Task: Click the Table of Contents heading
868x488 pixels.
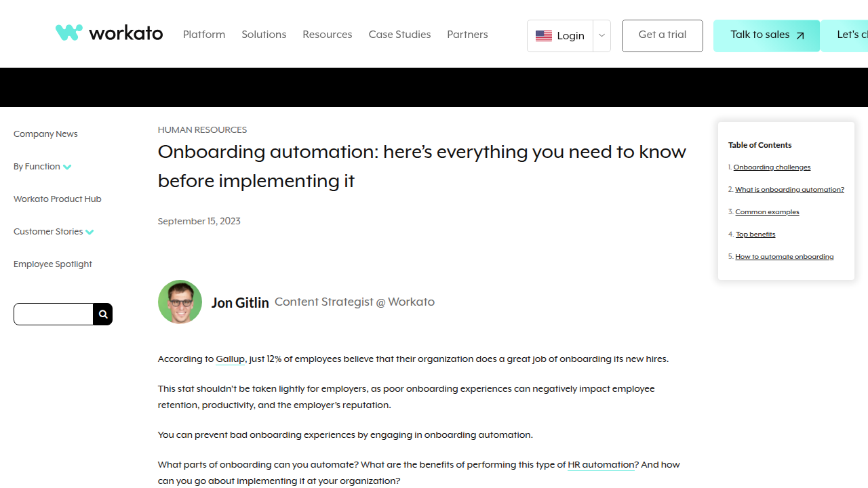Action: point(759,145)
